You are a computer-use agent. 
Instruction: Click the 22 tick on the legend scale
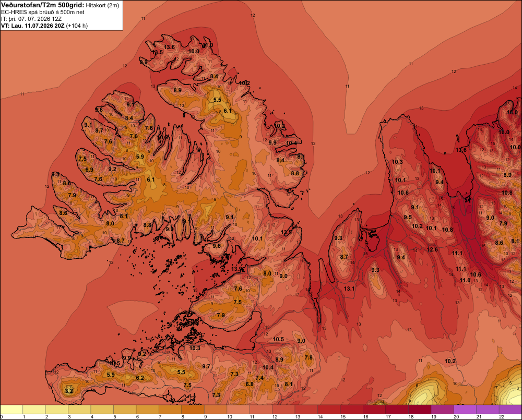coord(501,417)
